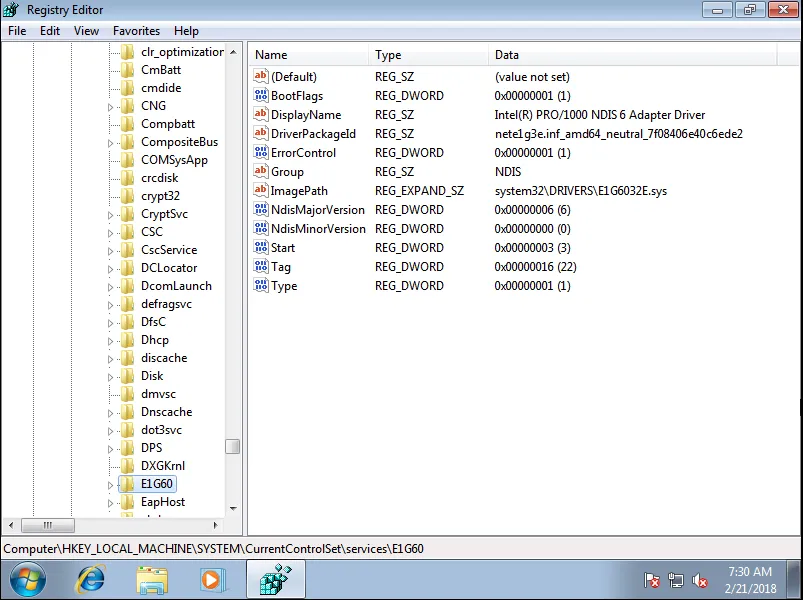
Task: Click the Start DWORD value icon
Action: click(x=261, y=247)
